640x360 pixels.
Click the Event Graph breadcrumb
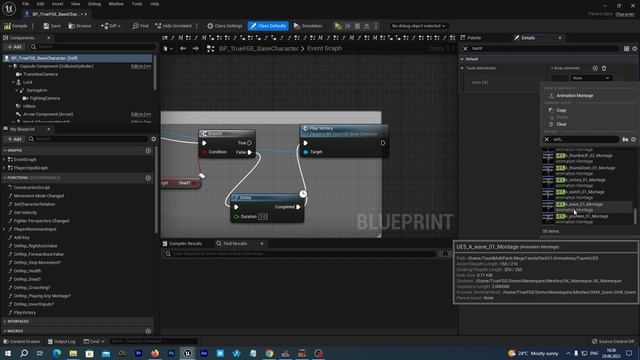[324, 49]
